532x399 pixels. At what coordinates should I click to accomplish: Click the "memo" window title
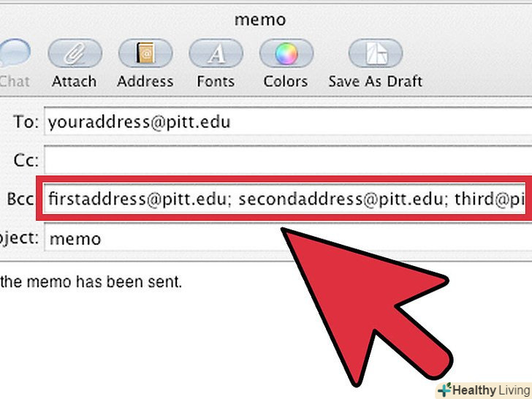(259, 20)
